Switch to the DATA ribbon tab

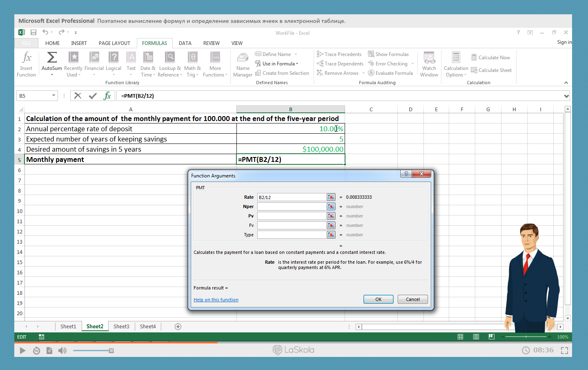coord(185,43)
